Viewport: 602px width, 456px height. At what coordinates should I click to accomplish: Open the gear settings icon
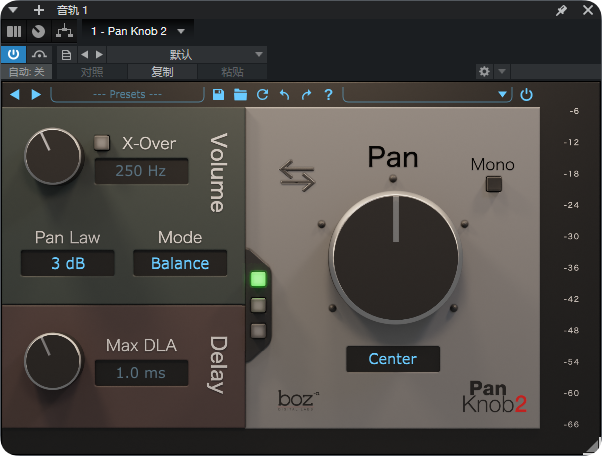tap(485, 71)
